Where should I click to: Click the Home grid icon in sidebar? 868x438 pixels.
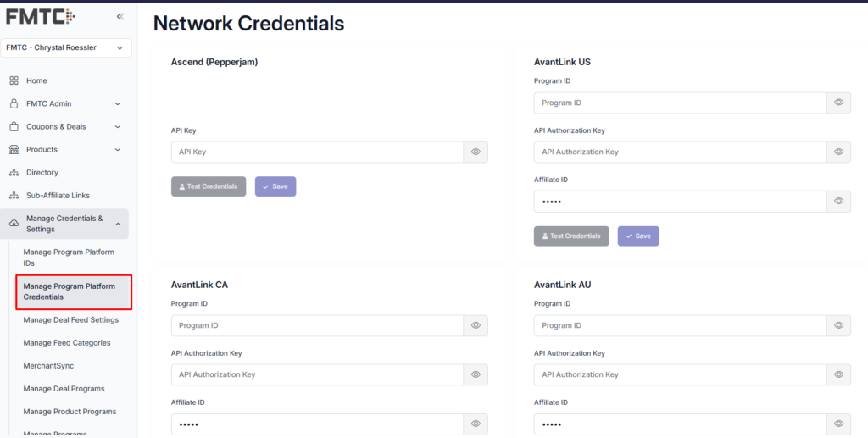(14, 80)
